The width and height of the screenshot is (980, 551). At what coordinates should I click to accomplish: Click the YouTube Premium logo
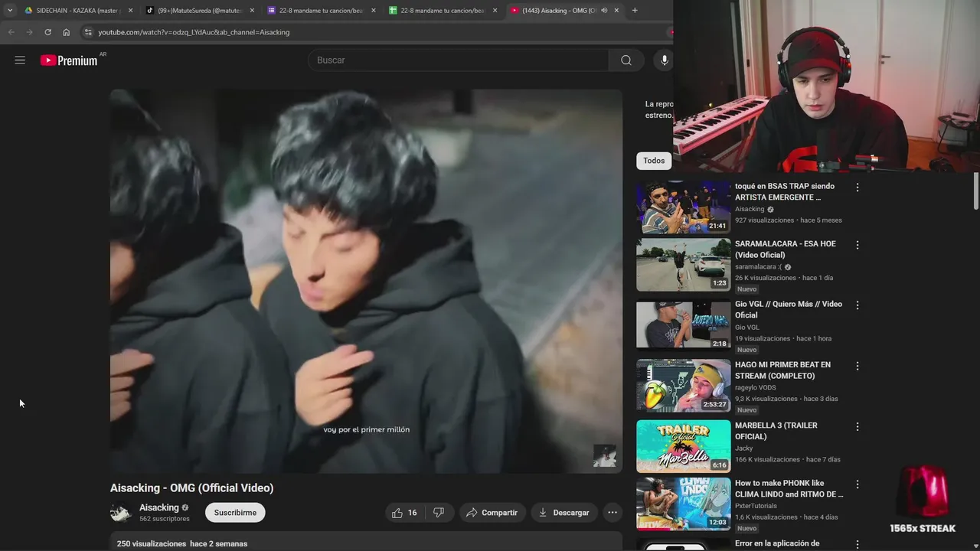[69, 60]
